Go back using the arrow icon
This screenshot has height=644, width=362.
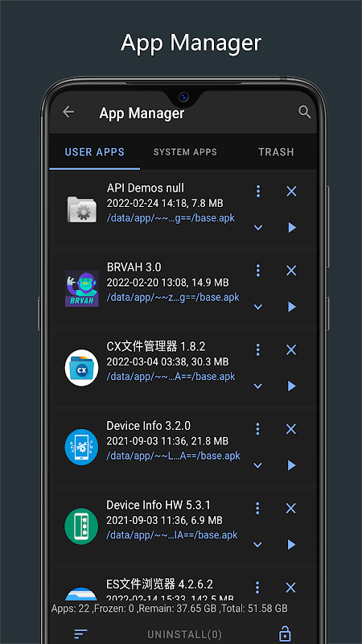[68, 112]
